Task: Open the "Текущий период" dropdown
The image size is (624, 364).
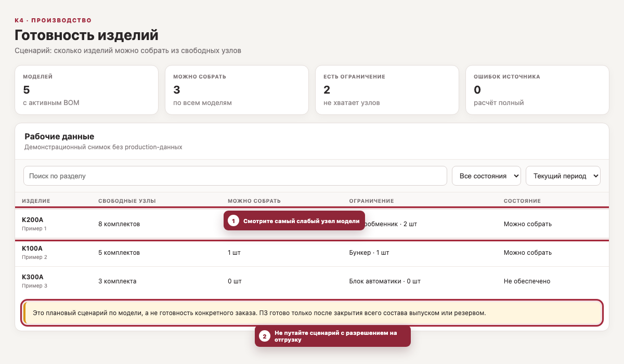Action: (563, 176)
